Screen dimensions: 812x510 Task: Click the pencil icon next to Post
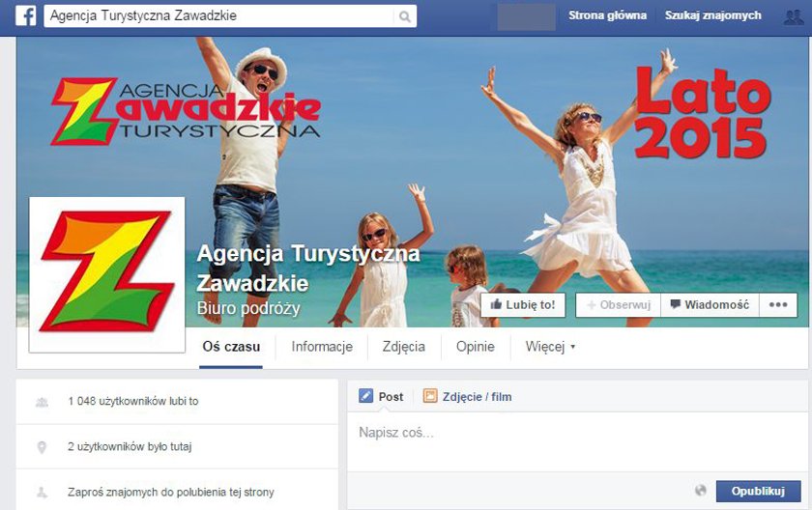(365, 396)
